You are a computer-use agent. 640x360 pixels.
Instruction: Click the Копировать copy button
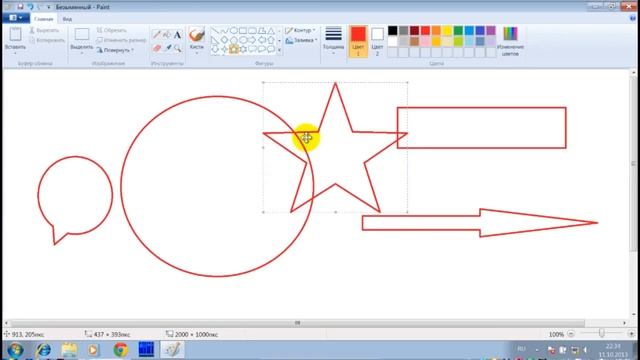(47, 40)
